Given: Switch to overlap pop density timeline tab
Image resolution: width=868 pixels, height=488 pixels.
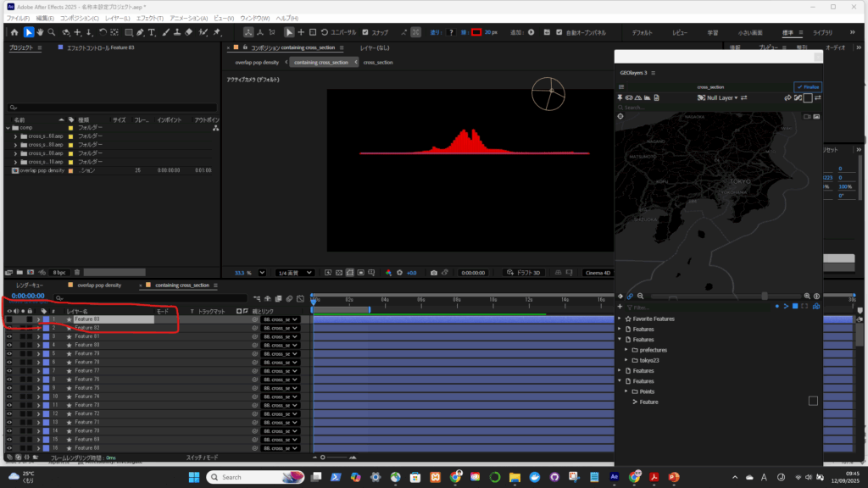Looking at the screenshot, I should coord(98,286).
